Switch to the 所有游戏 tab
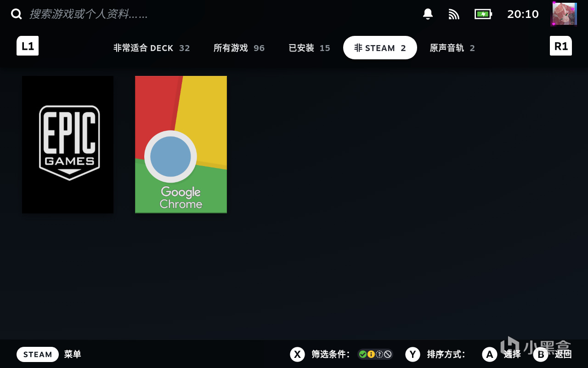Screen dimensions: 588x368 (239, 48)
